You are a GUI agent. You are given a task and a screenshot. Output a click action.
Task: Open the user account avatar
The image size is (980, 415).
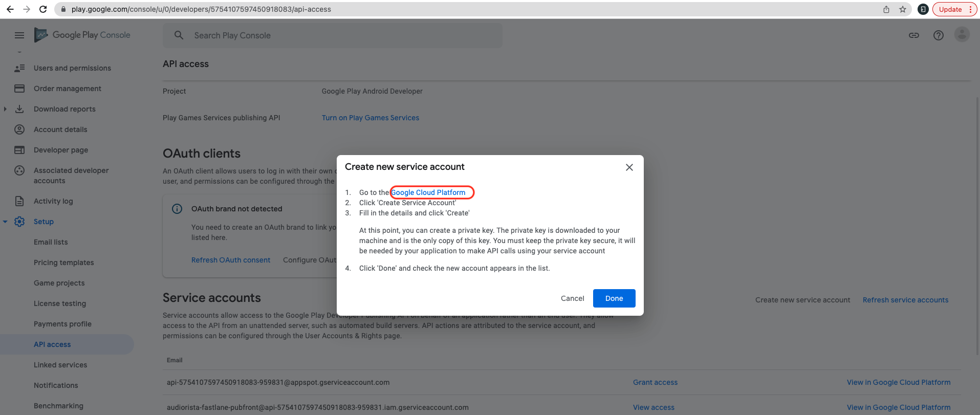click(962, 35)
